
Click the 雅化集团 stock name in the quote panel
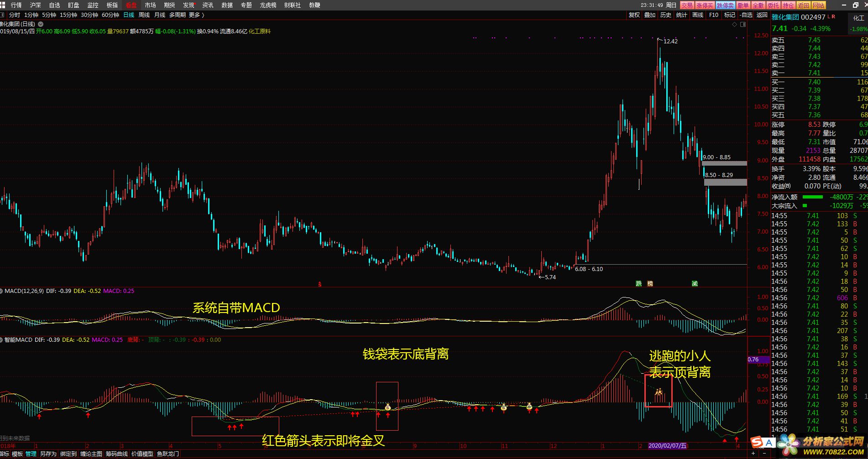click(x=785, y=17)
